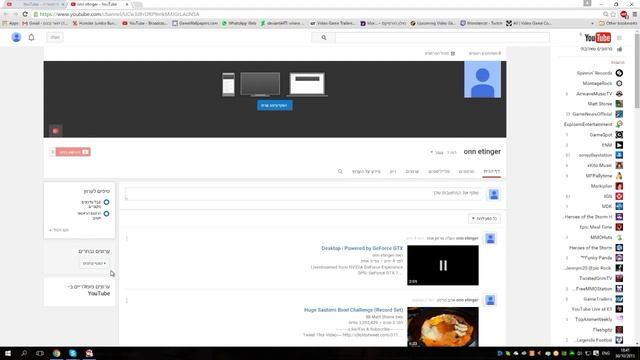The height and width of the screenshot is (360, 640).
Task: Select the Discussion channel tab
Action: click(393, 171)
